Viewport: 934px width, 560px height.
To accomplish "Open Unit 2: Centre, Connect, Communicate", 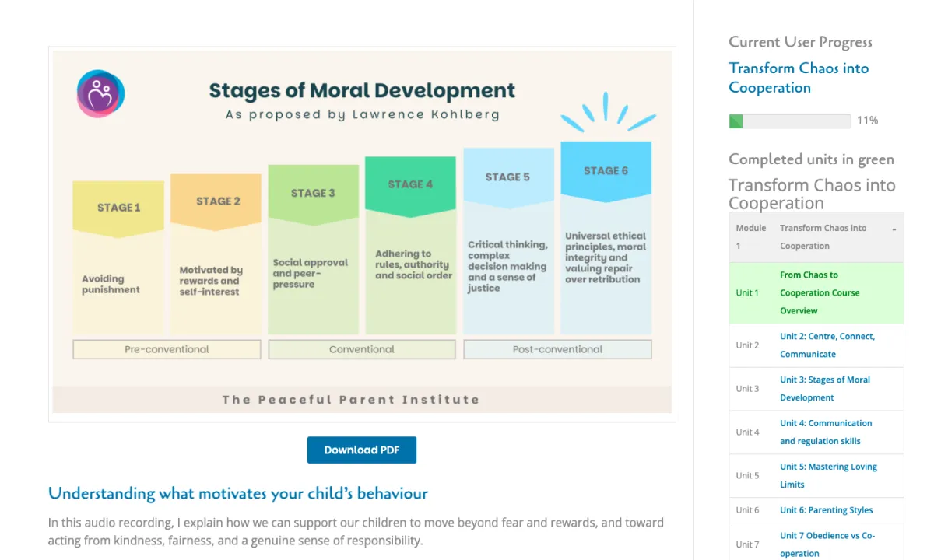I will pyautogui.click(x=827, y=345).
